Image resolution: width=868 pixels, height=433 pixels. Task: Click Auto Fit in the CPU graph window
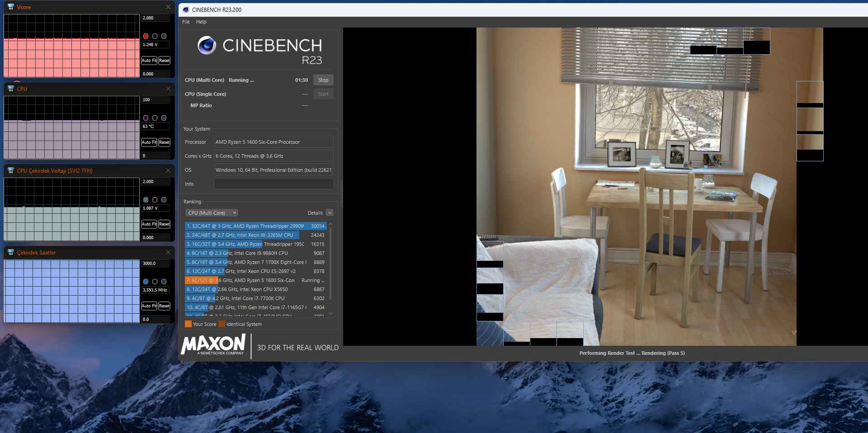tap(149, 142)
